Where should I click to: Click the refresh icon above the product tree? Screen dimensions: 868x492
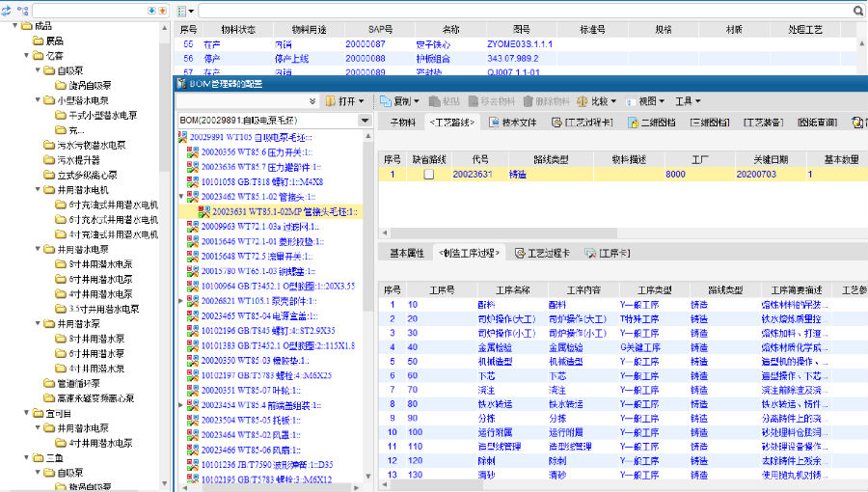pyautogui.click(x=7, y=10)
